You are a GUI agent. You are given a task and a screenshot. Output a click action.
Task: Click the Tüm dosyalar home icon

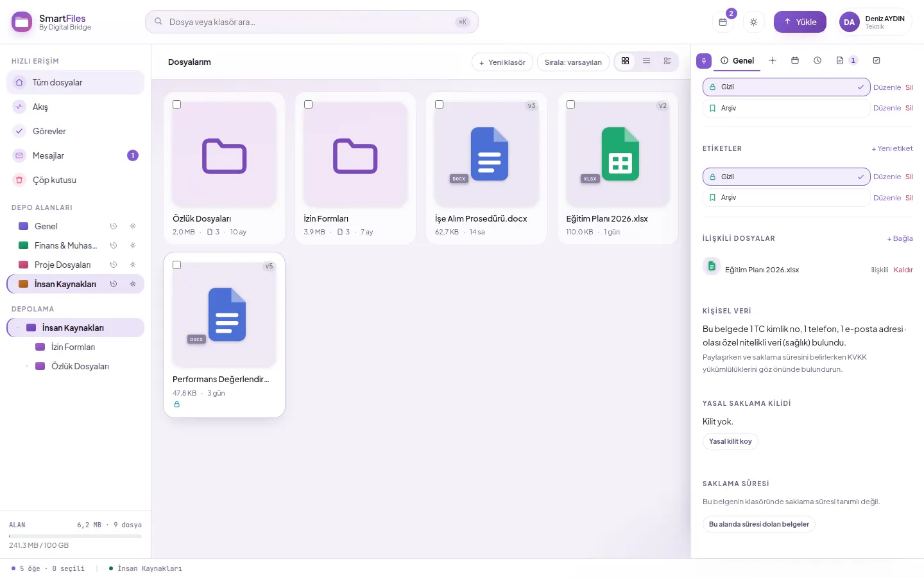[19, 82]
